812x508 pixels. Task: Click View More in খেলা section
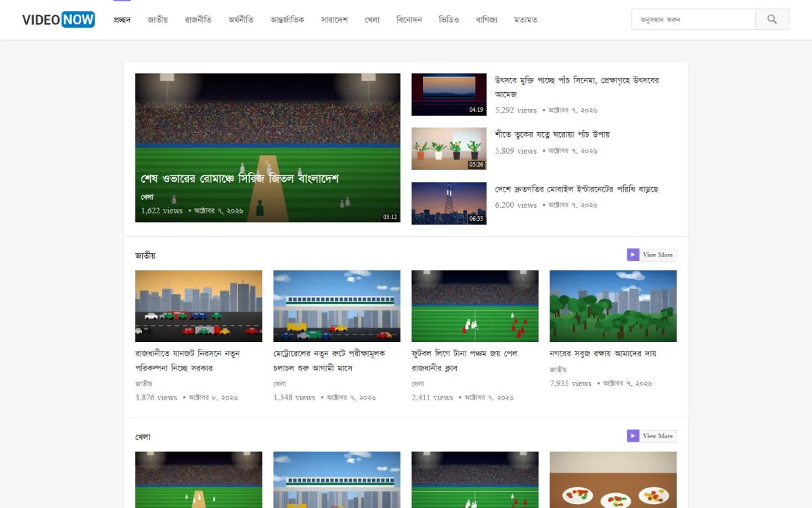point(658,436)
